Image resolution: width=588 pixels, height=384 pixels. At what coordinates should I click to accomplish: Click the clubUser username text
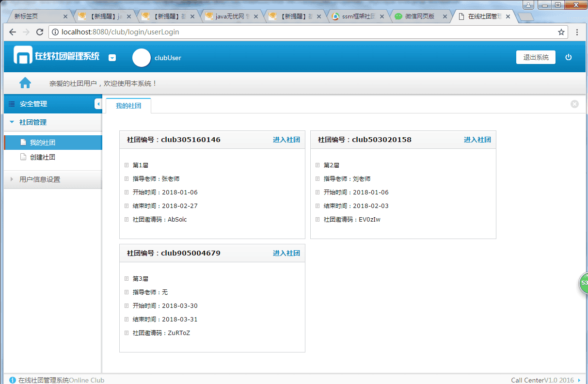pos(168,58)
